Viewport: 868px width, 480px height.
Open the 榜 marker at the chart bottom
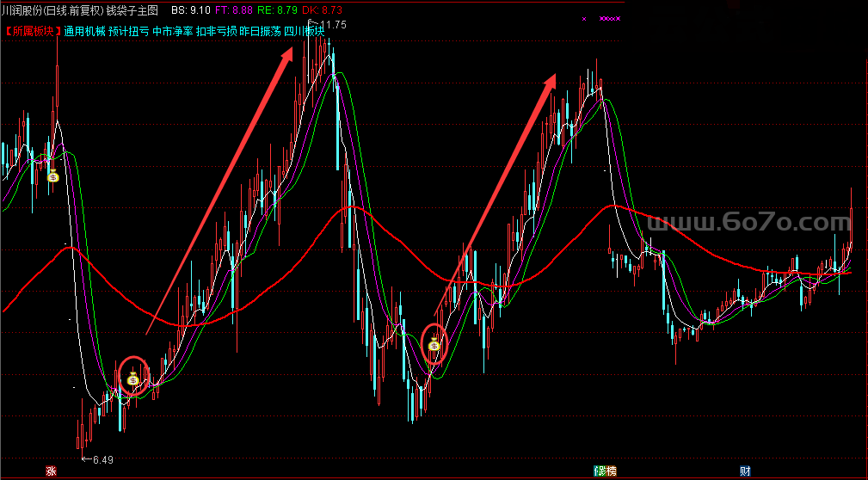click(606, 471)
